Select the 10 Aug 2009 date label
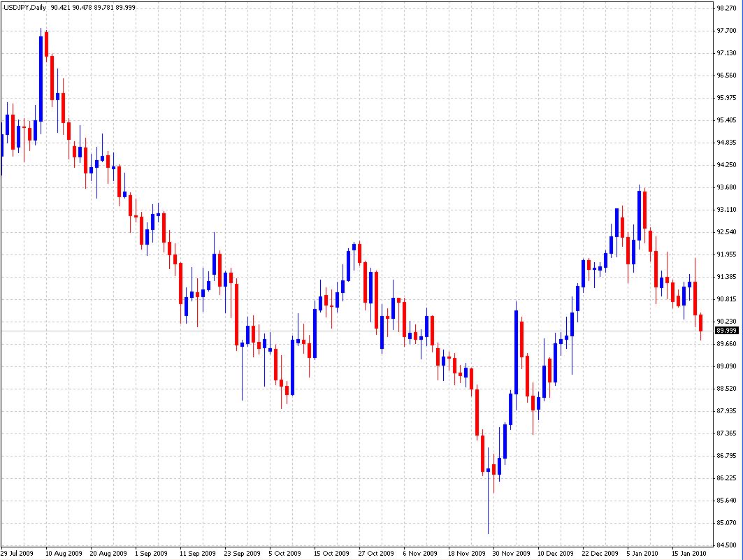 tap(64, 553)
